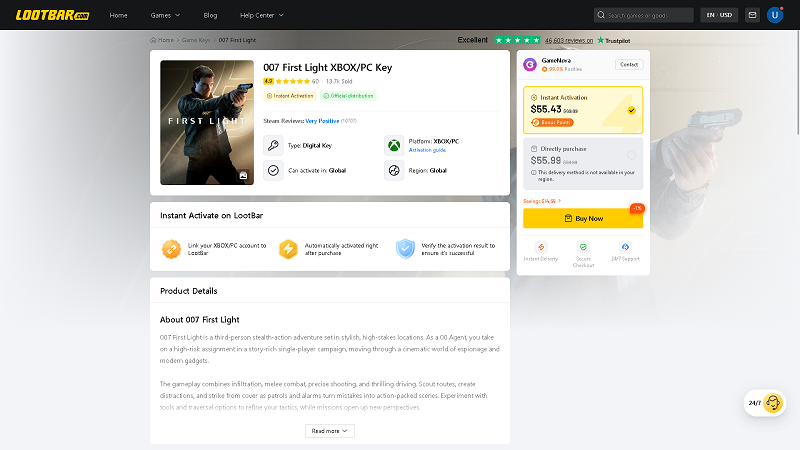Click the lightning auto-activation icon
The width and height of the screenshot is (800, 450).
pyautogui.click(x=288, y=249)
